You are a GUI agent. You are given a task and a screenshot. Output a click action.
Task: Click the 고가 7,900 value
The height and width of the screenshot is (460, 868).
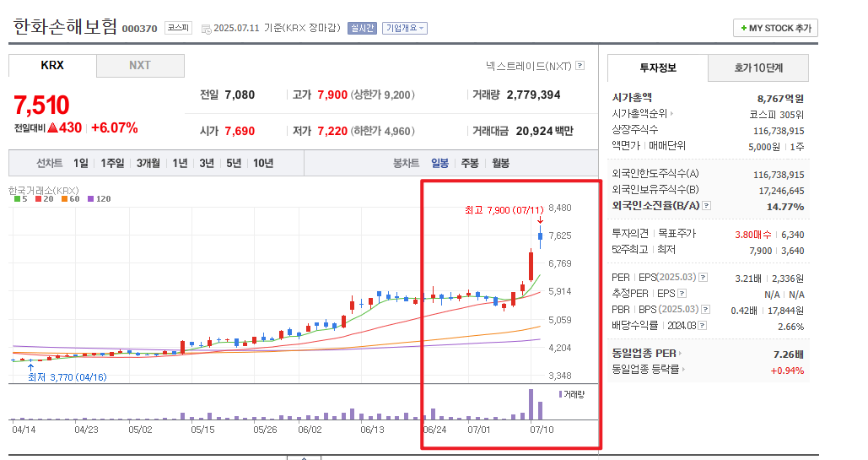tap(332, 95)
